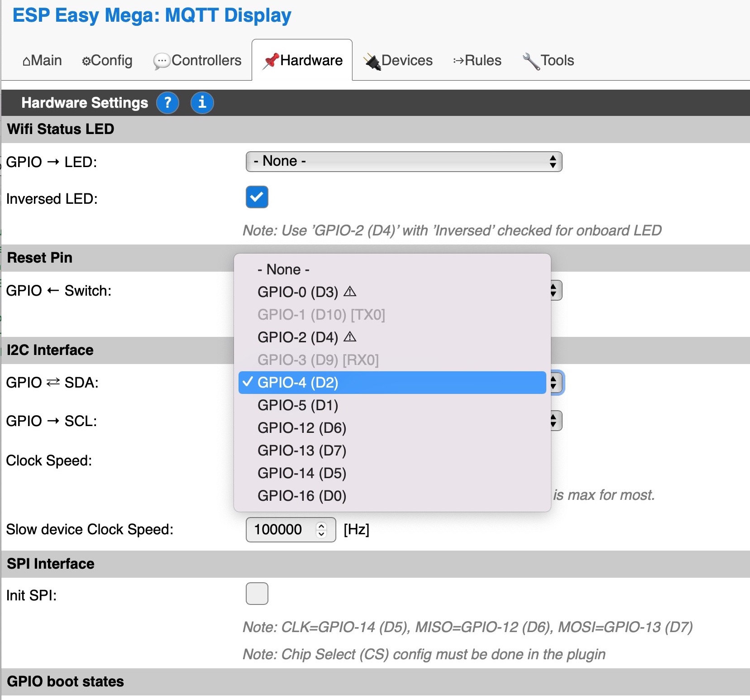Viewport: 750px width, 700px height.
Task: Click the Reset Pin section header
Action: [118, 258]
